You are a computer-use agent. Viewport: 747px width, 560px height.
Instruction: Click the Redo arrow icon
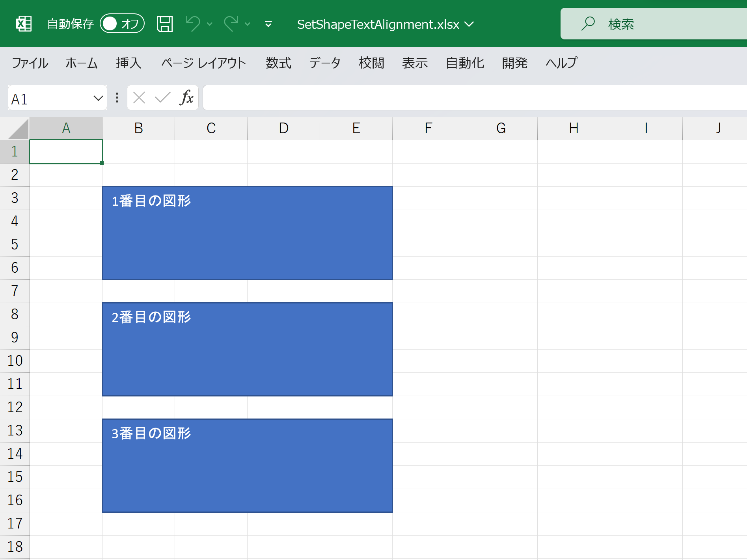231,24
